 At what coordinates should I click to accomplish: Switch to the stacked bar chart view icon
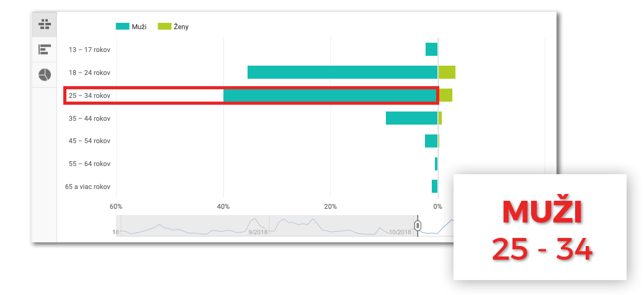tap(44, 25)
